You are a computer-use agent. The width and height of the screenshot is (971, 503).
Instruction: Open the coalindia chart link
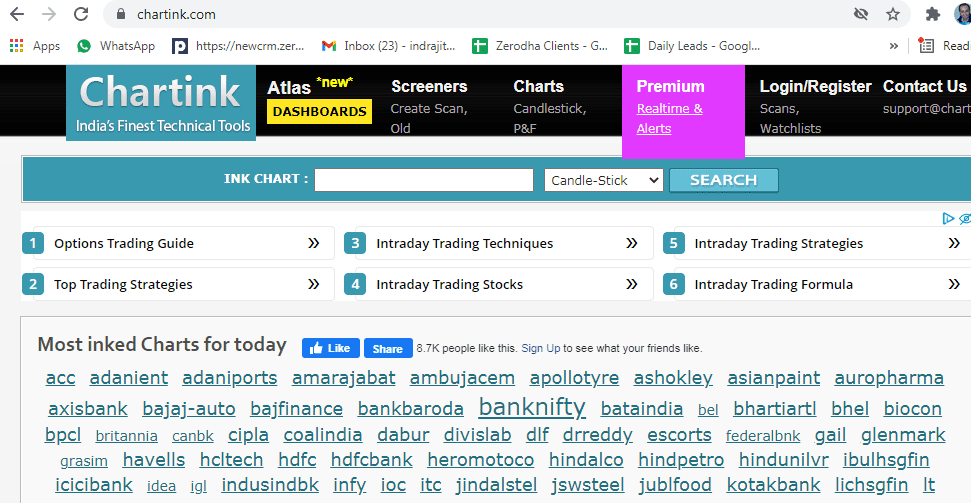(323, 435)
